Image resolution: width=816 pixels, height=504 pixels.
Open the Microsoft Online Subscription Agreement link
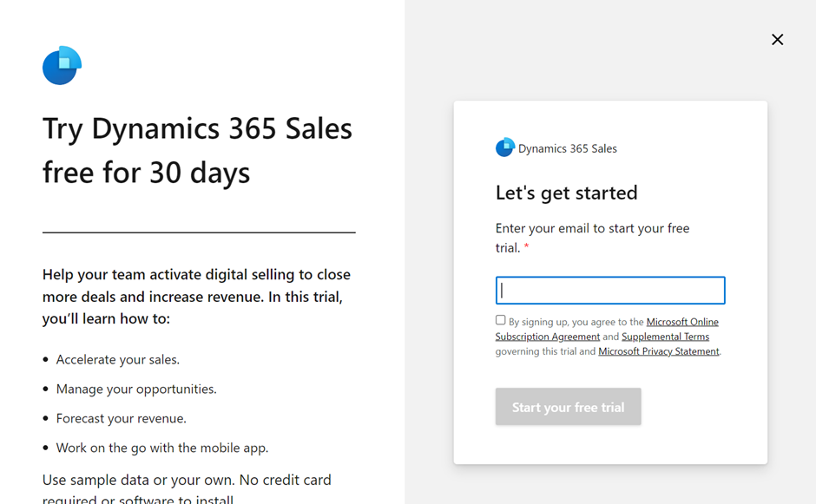click(607, 330)
